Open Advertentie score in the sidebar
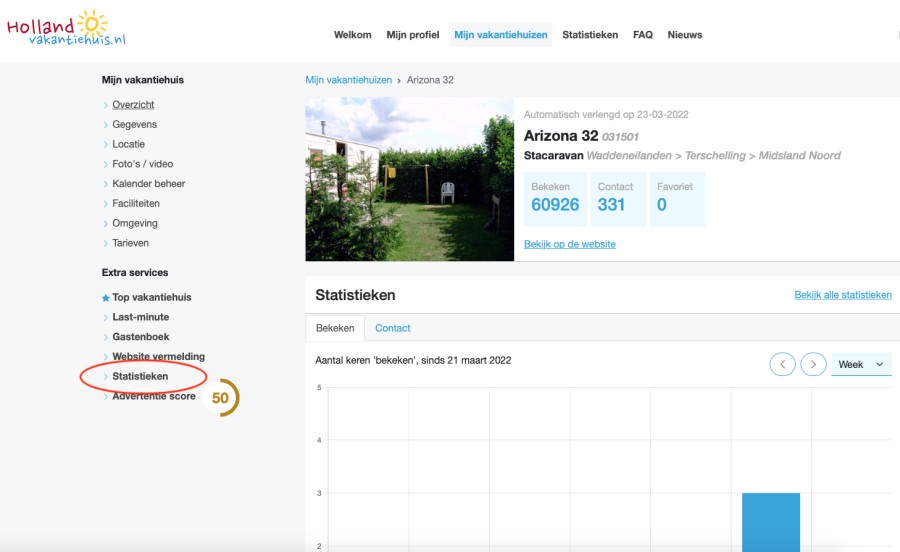Image resolution: width=900 pixels, height=552 pixels. (154, 396)
